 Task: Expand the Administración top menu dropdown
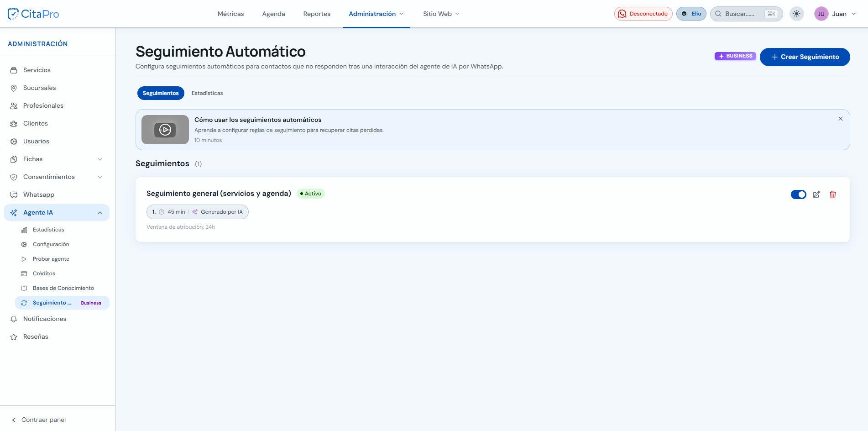tap(376, 14)
